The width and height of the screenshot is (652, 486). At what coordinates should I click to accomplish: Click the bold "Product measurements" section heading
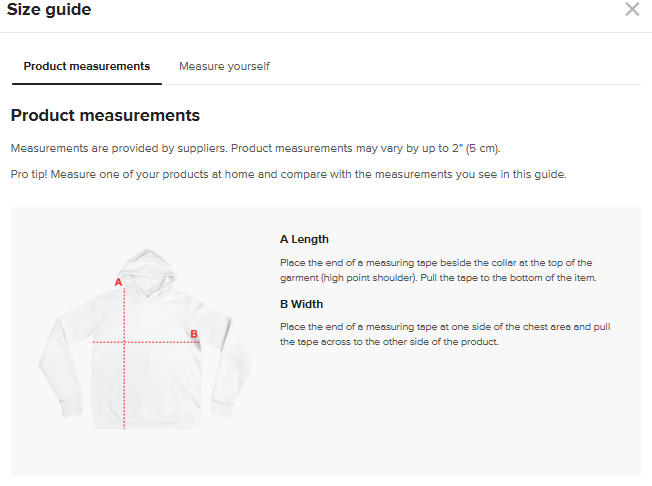coord(105,116)
